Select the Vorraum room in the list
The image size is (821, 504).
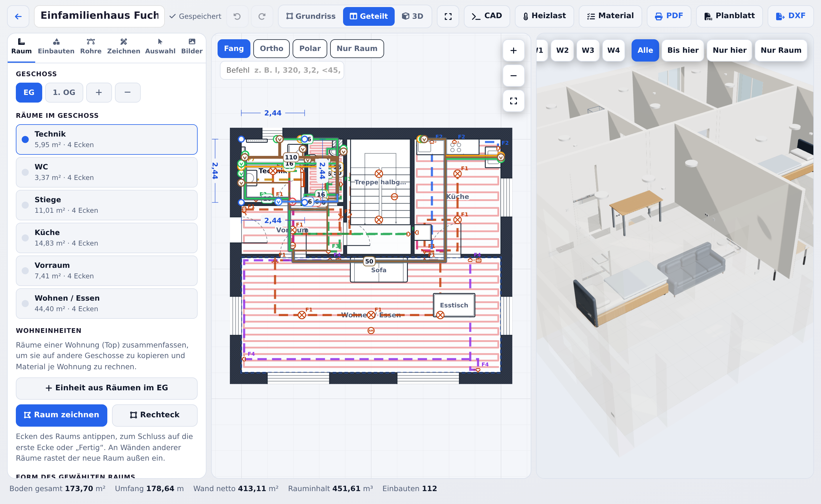pos(106,271)
